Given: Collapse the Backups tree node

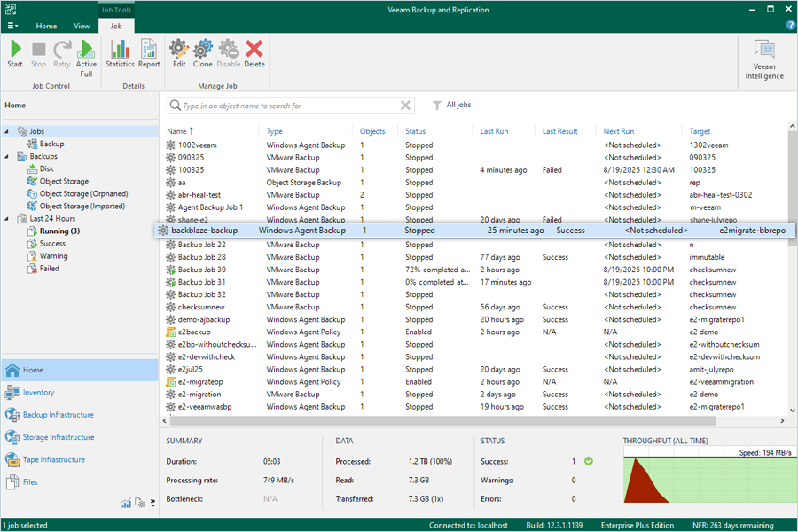Looking at the screenshot, I should pos(6,156).
